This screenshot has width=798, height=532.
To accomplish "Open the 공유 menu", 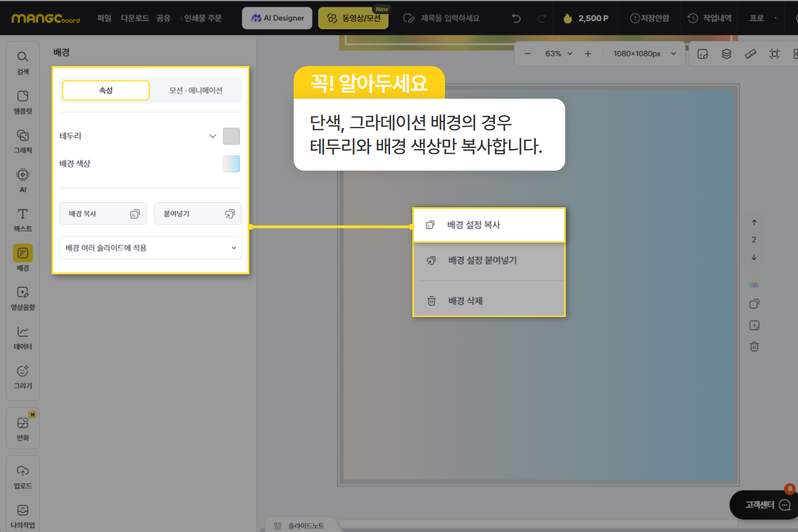I will tap(163, 18).
